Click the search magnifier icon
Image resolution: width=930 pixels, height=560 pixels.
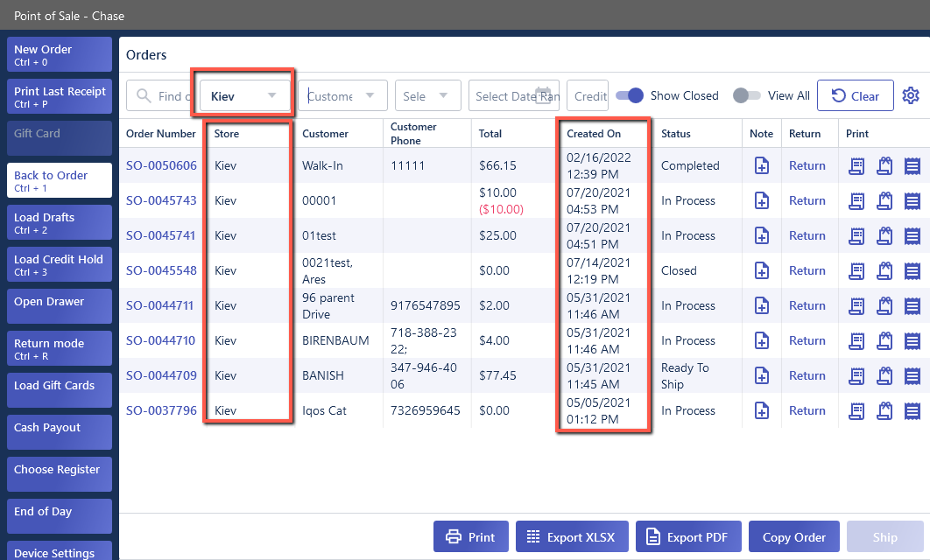click(144, 95)
